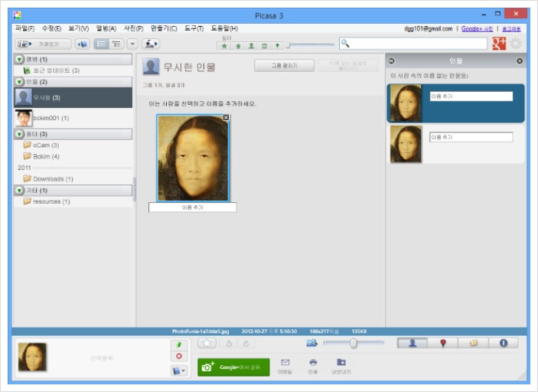Open the resources (1) folder
The width and height of the screenshot is (538, 392).
pos(73,201)
